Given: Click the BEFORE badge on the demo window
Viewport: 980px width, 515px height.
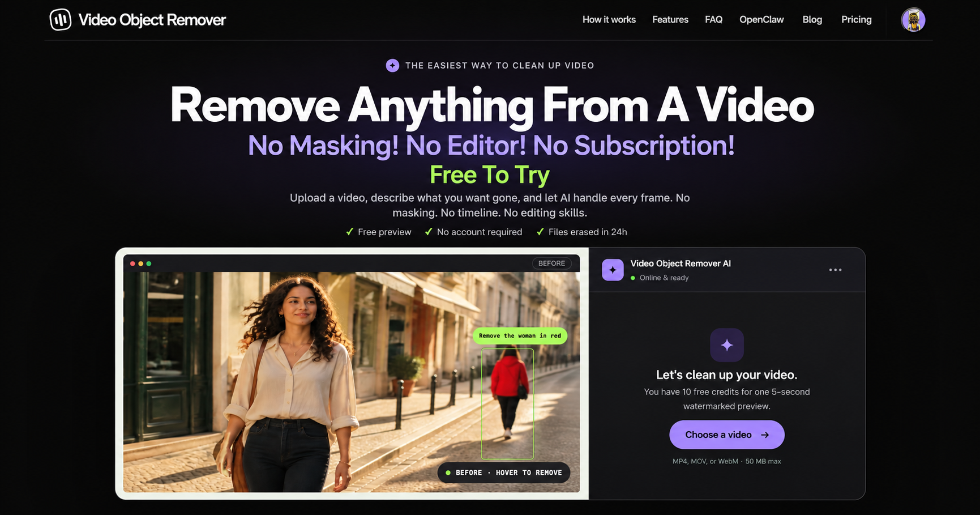Looking at the screenshot, I should (x=551, y=263).
